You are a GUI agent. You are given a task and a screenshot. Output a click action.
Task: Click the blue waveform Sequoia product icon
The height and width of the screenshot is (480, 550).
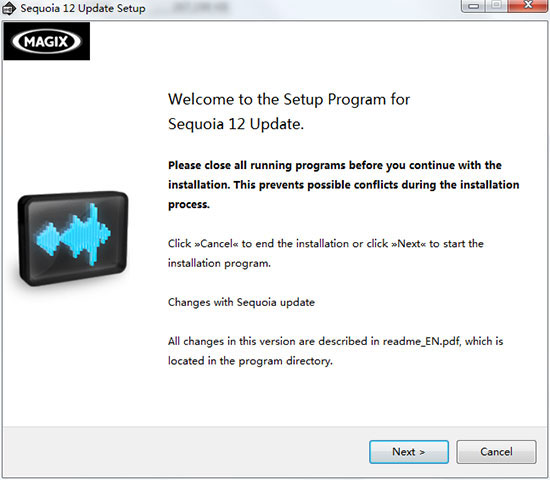[73, 238]
